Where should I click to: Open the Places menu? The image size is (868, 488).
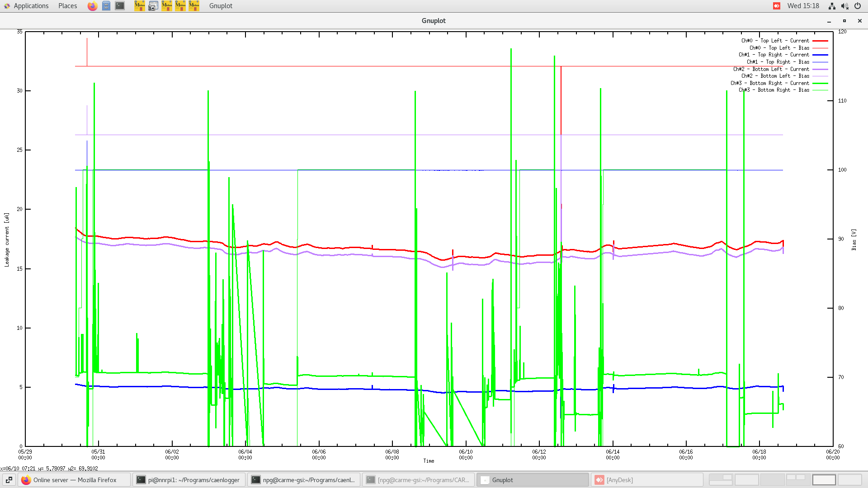click(x=67, y=6)
